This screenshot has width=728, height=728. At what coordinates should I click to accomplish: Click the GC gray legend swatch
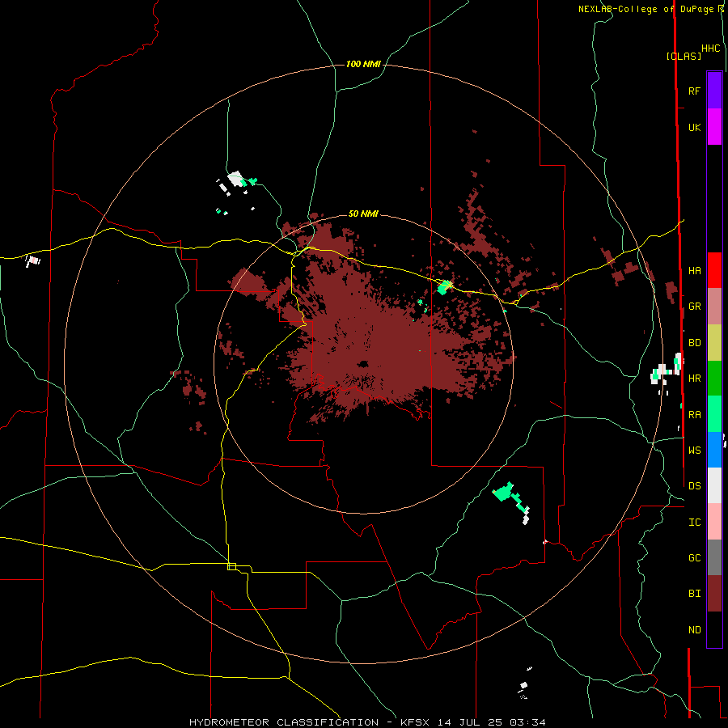tap(714, 557)
